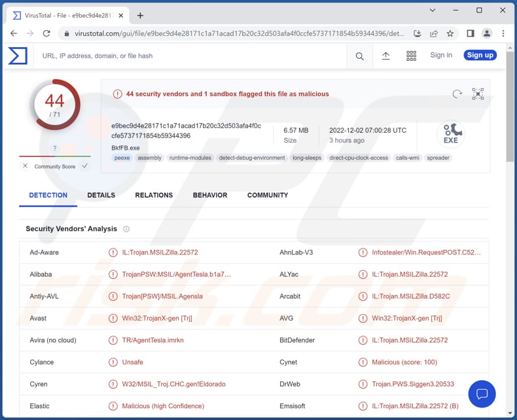The width and height of the screenshot is (517, 420).
Task: Click the Sign in link
Action: [x=441, y=56]
